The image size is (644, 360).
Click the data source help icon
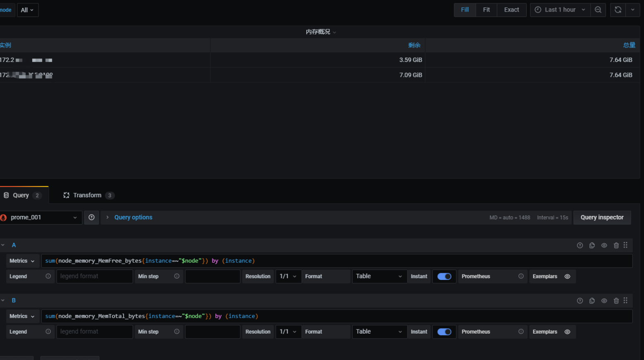(91, 218)
